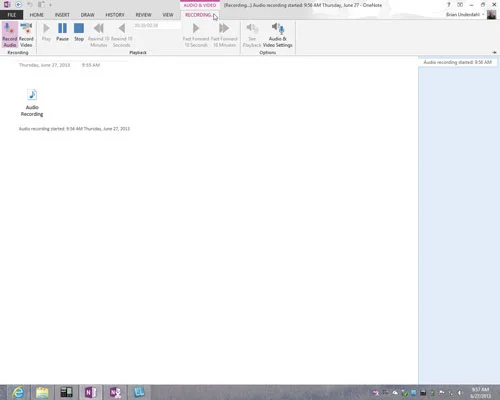This screenshot has width=500, height=400.
Task: Click the Send to OneNote taskbar icon
Action: pyautogui.click(x=115, y=392)
